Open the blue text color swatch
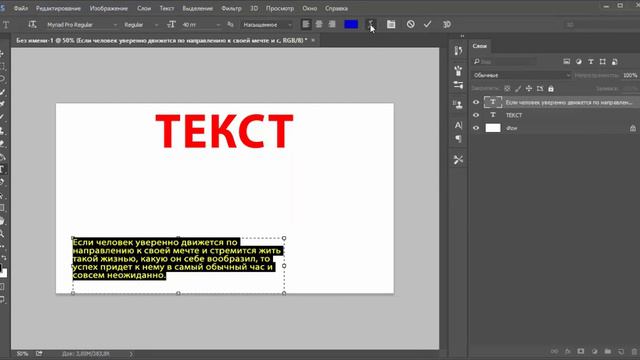Image resolution: width=640 pixels, height=360 pixels. click(351, 24)
